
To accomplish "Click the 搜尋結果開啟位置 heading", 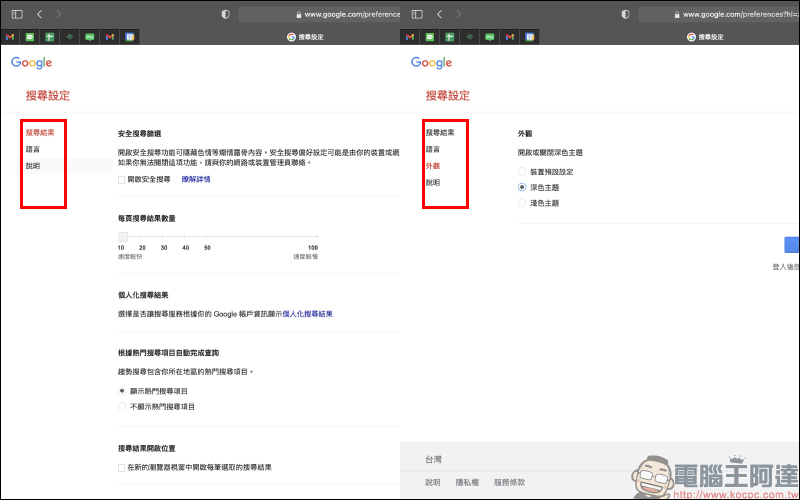I will 147,448.
